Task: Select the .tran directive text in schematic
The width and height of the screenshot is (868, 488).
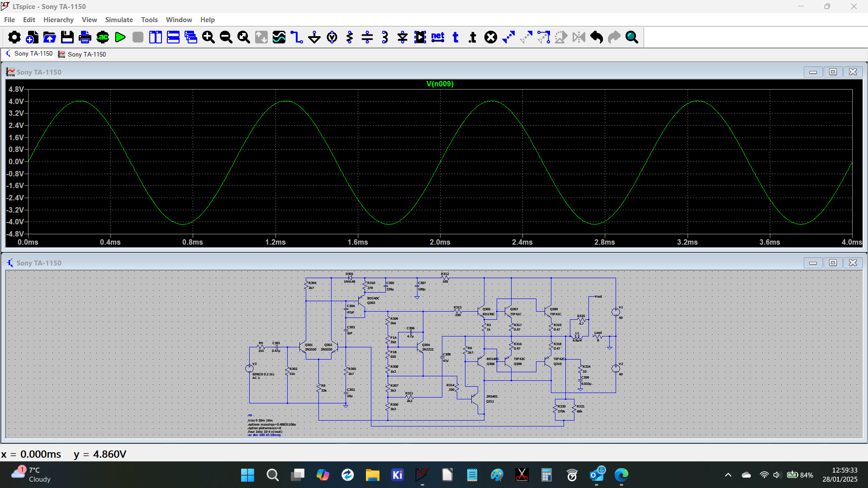Action: (x=260, y=421)
